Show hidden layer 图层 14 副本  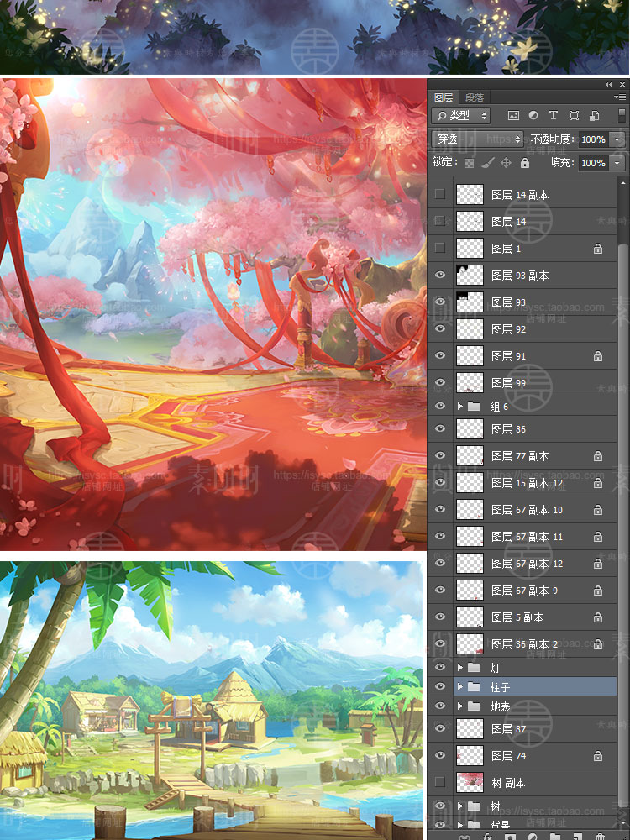[440, 194]
